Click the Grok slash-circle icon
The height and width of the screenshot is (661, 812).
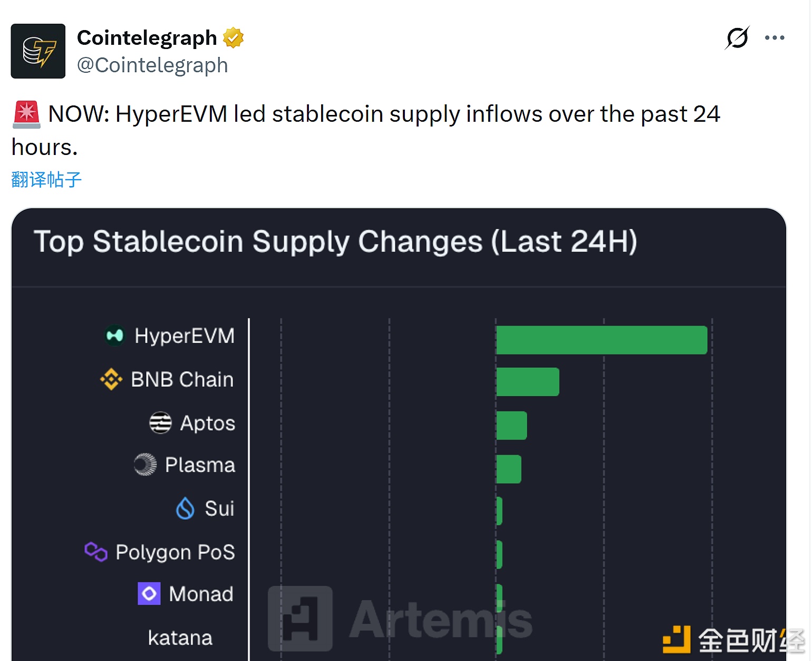click(x=737, y=38)
